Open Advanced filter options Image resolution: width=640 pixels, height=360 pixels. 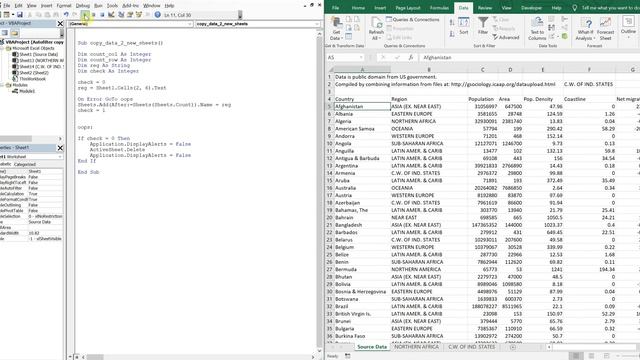click(506, 37)
